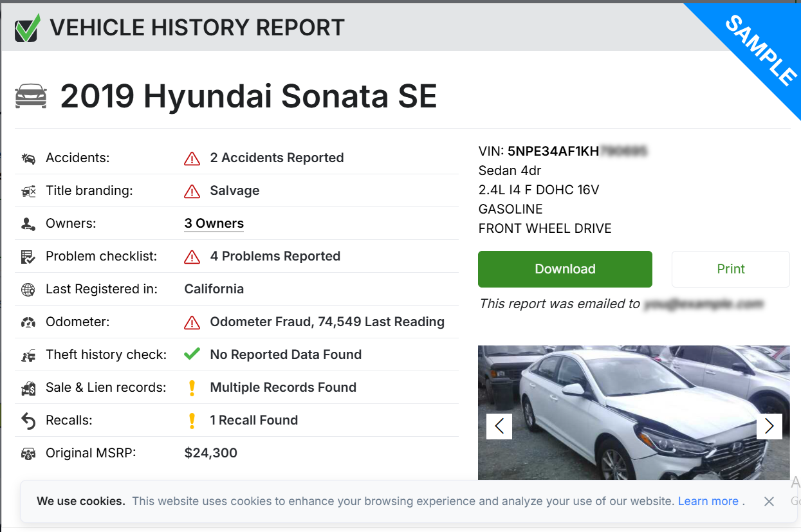The image size is (801, 532).
Task: Click the Problem checklist row icon
Action: click(x=28, y=257)
